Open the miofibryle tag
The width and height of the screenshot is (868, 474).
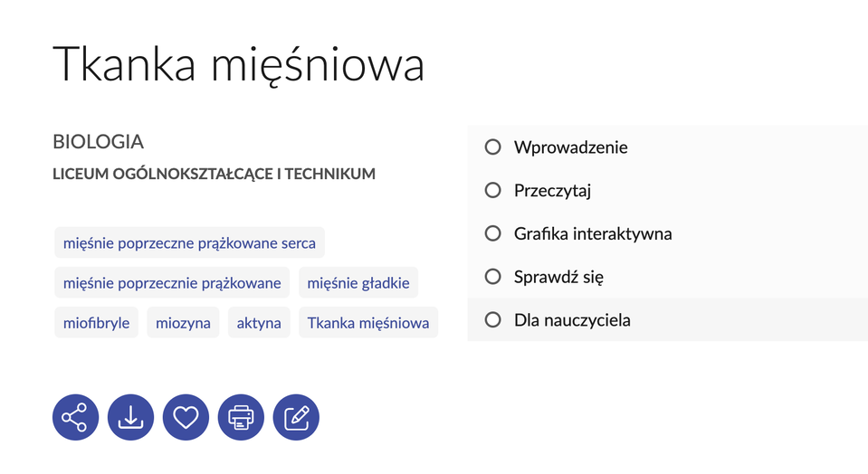96,323
